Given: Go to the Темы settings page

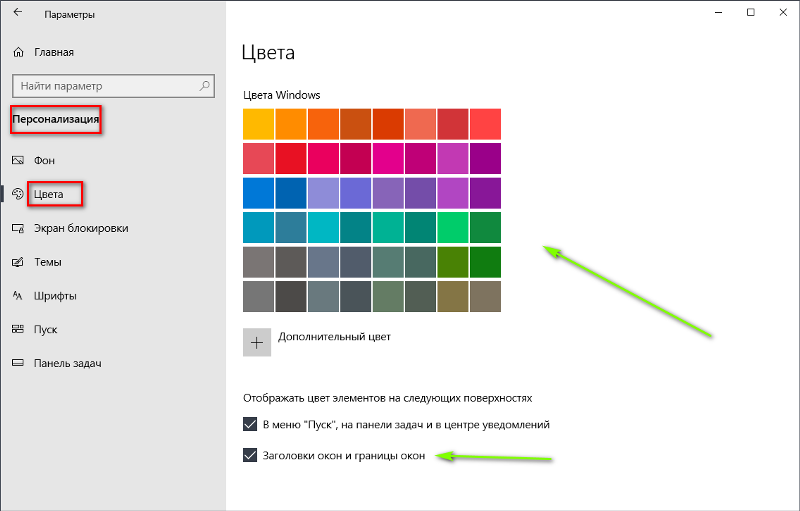Looking at the screenshot, I should (x=47, y=262).
